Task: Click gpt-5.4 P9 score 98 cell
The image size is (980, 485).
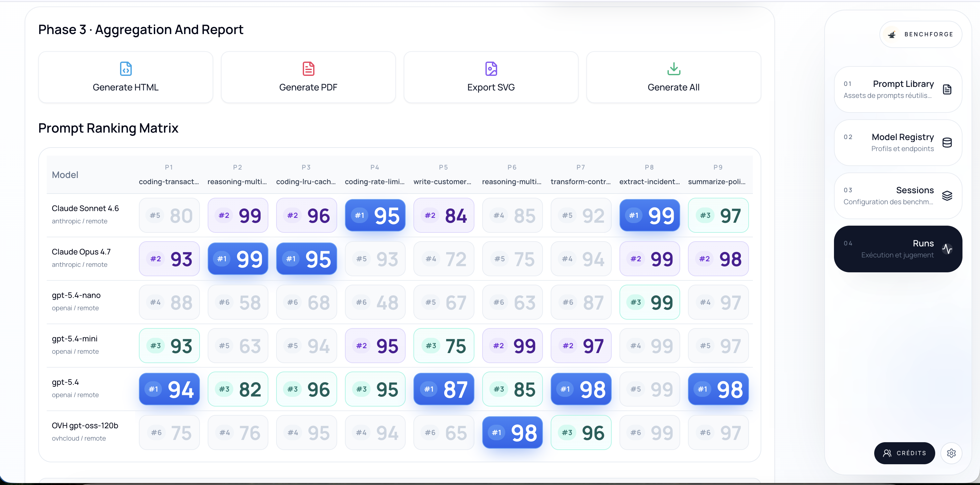Action: pyautogui.click(x=718, y=389)
